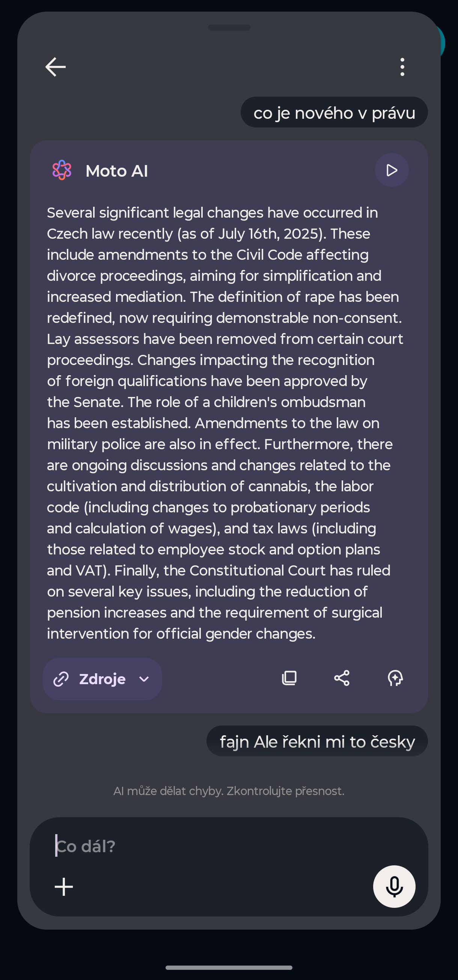Tap the 'AI může dělat chyby' disclaimer
The image size is (458, 980).
point(229,791)
